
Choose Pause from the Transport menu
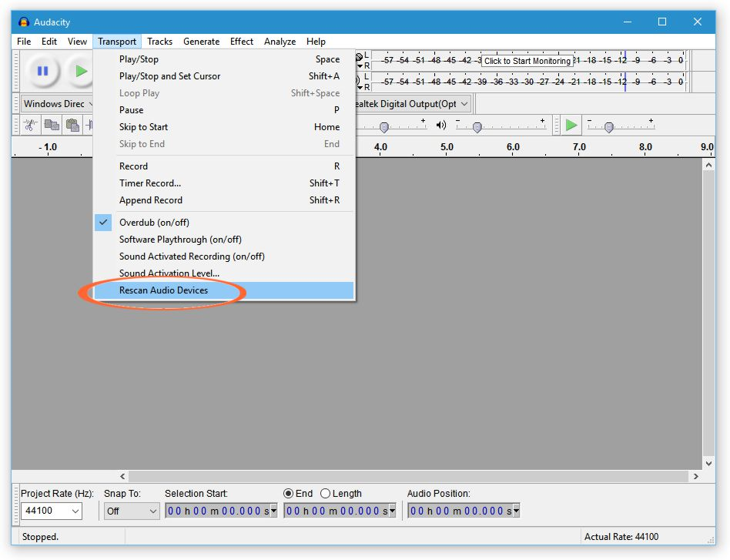[223, 110]
